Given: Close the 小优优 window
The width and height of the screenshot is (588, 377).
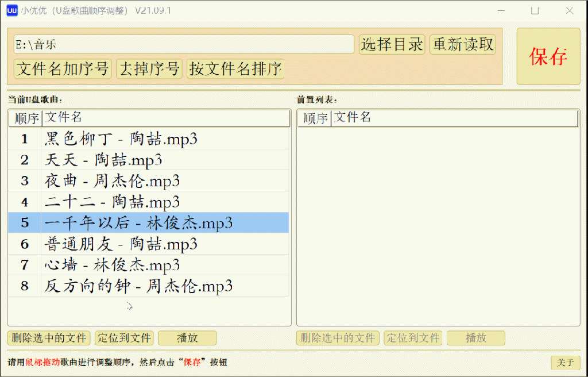Looking at the screenshot, I should click(x=569, y=10).
